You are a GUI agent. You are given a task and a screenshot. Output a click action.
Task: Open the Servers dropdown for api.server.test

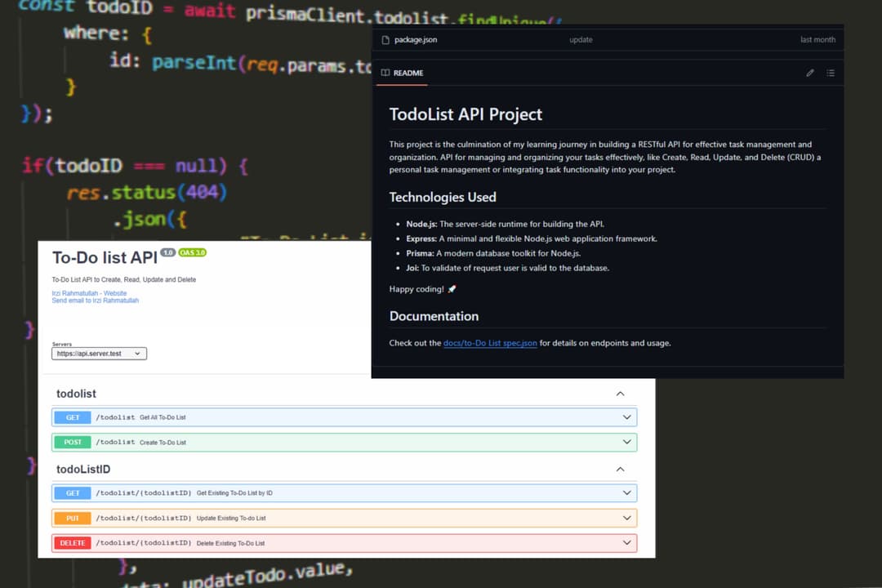click(100, 354)
